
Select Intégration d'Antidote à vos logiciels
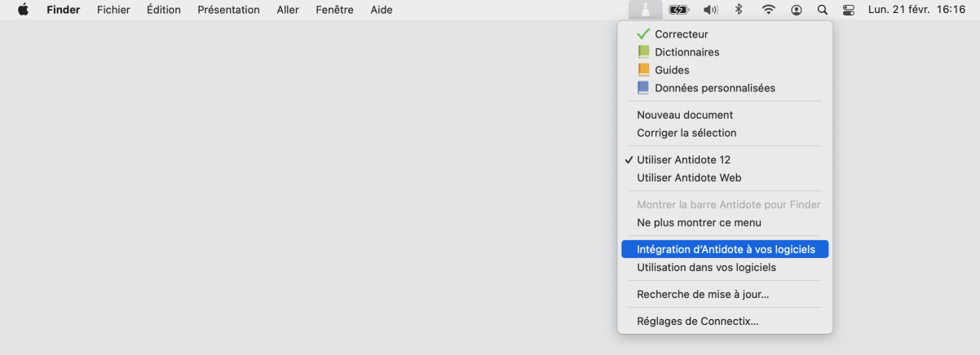click(x=724, y=249)
